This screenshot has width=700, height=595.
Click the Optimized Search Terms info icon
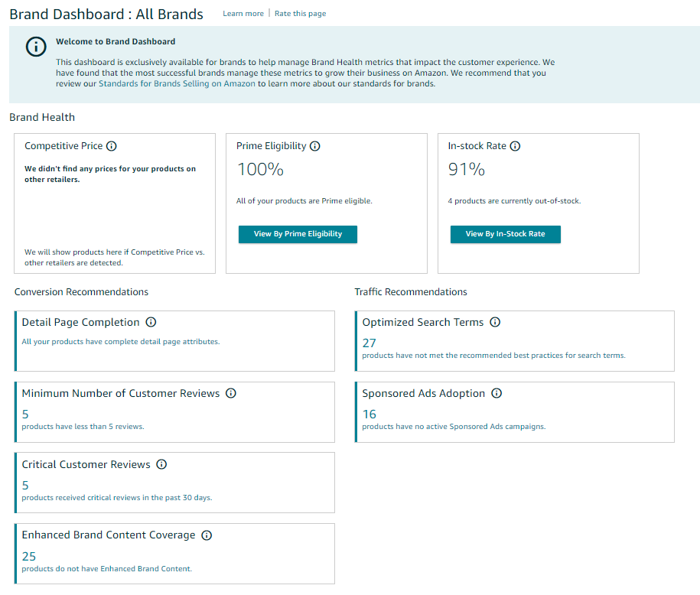(x=495, y=322)
